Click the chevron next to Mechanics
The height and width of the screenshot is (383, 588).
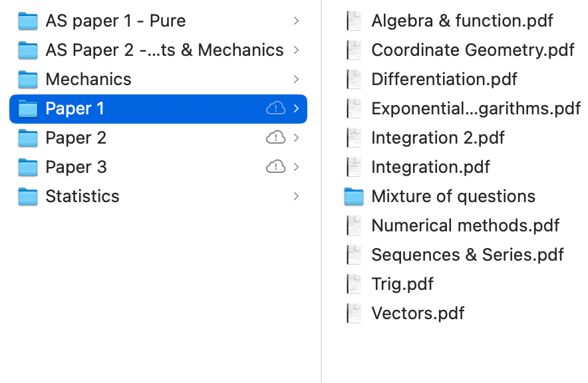point(296,79)
